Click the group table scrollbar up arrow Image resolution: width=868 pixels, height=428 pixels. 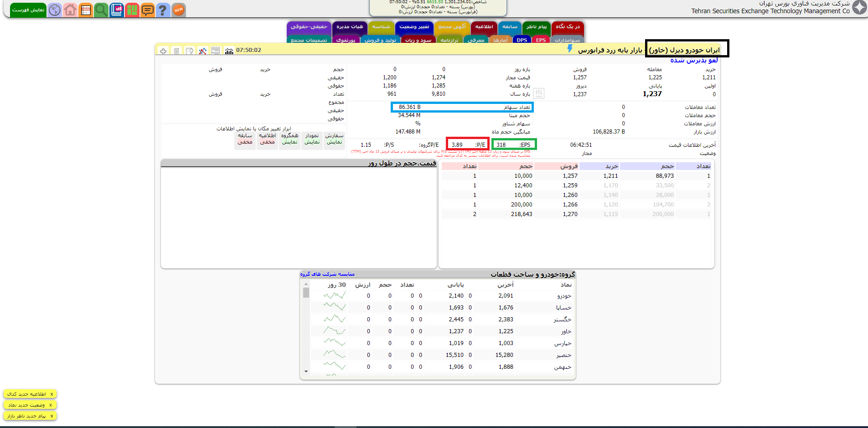(x=306, y=284)
